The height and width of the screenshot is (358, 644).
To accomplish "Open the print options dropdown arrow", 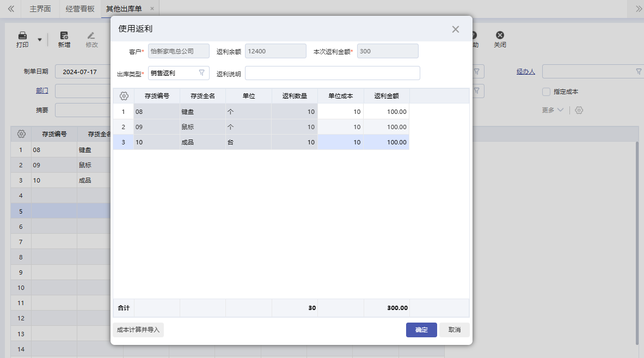I will 39,39.
